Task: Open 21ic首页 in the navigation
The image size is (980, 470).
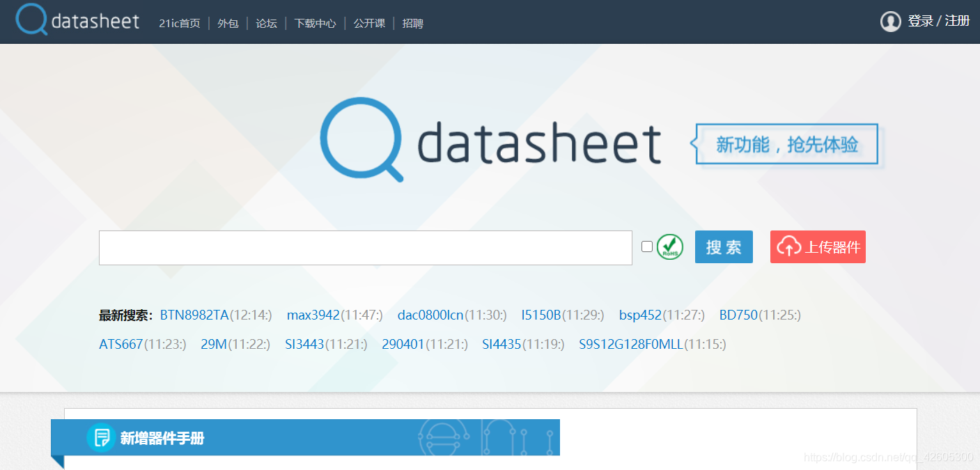Action: pos(179,23)
